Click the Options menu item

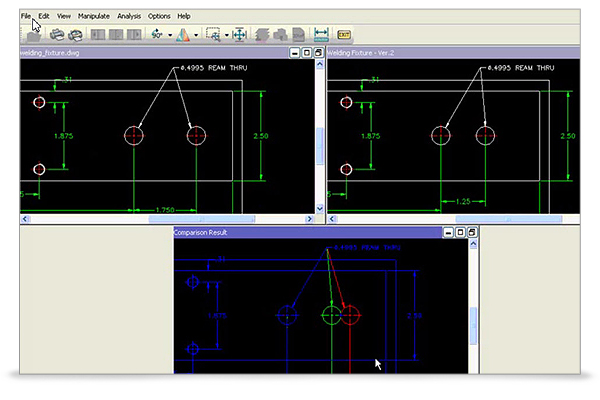(159, 17)
